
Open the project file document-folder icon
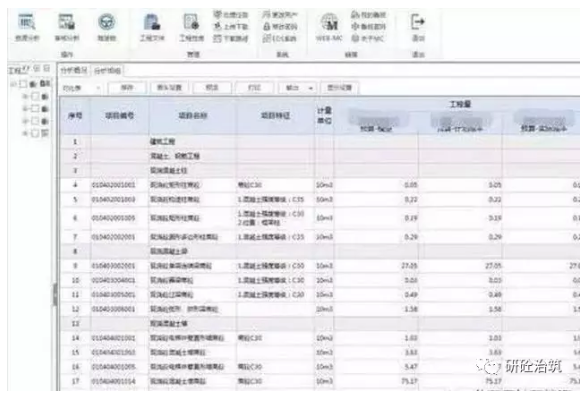tap(152, 22)
